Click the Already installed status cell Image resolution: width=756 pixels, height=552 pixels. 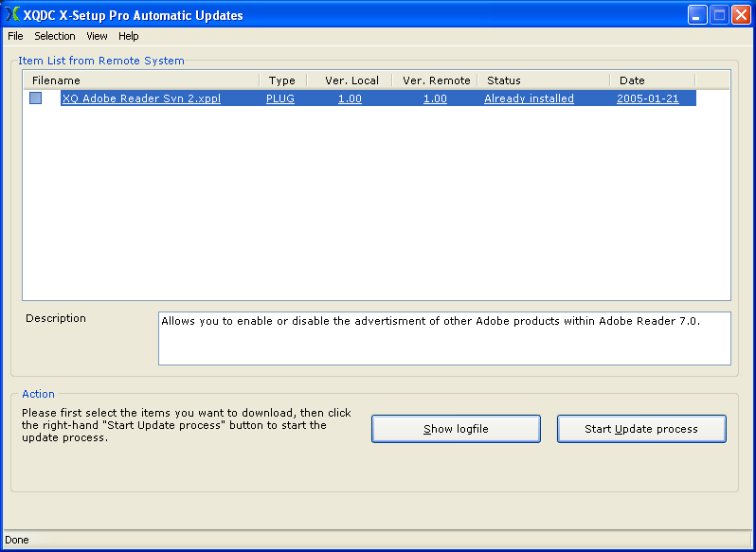click(529, 98)
